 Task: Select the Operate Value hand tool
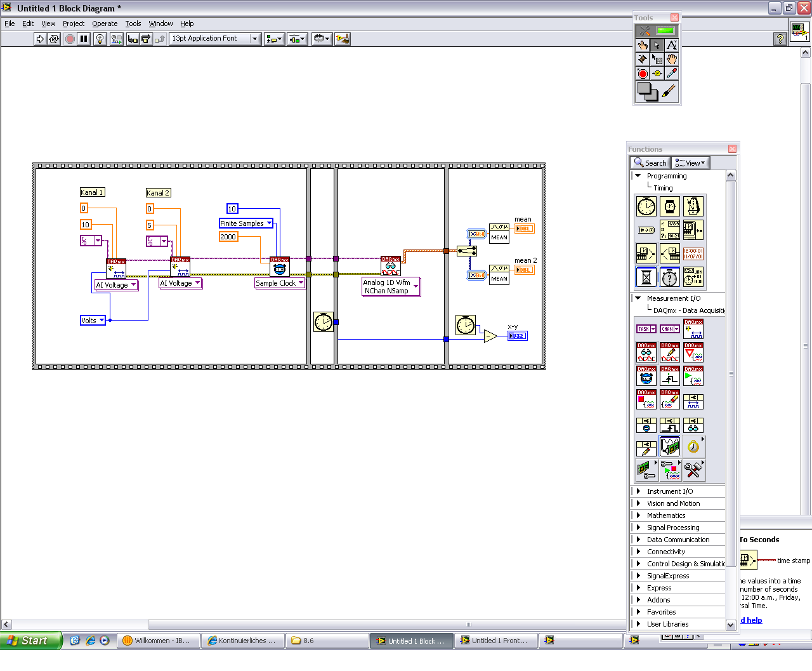point(643,45)
